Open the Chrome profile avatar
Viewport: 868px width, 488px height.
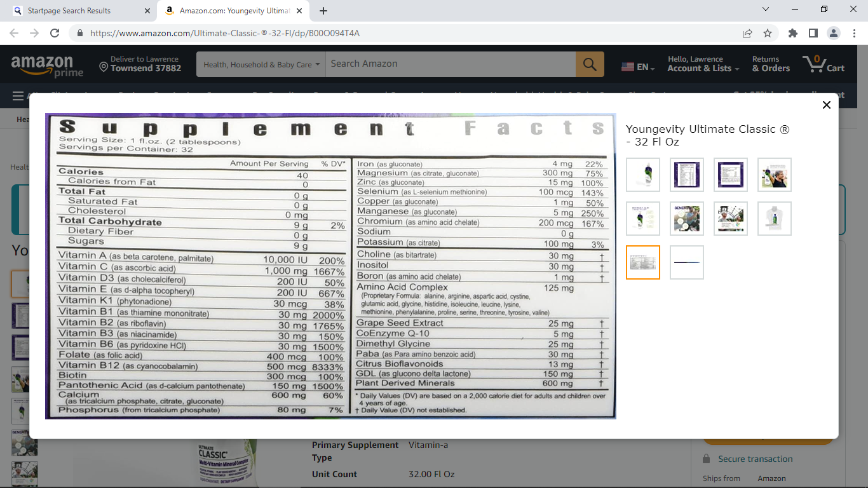pyautogui.click(x=833, y=33)
